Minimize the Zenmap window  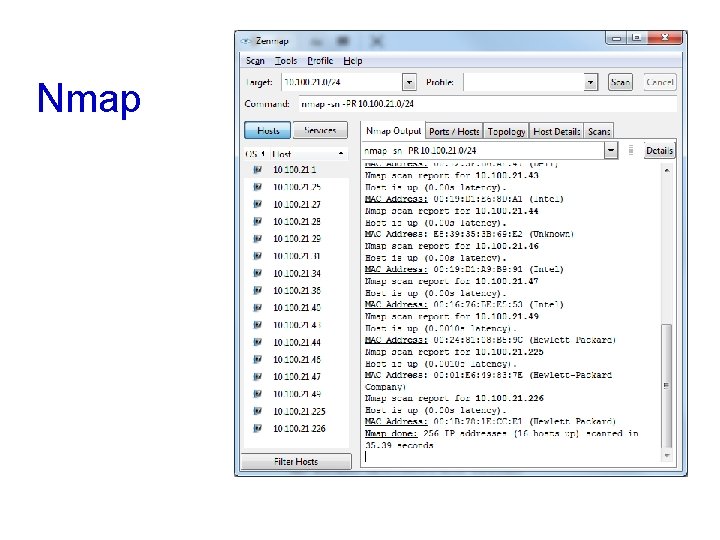coord(616,38)
